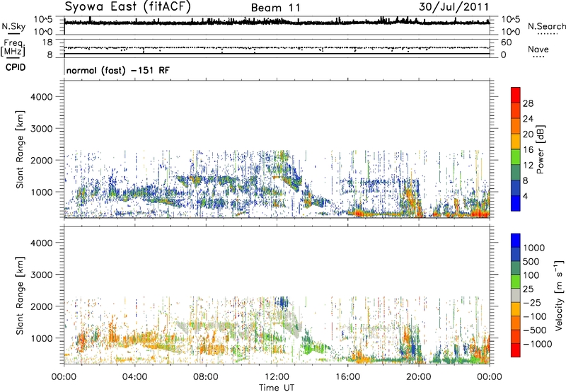
Task: Click the "12:00" time tick label
Action: click(277, 377)
